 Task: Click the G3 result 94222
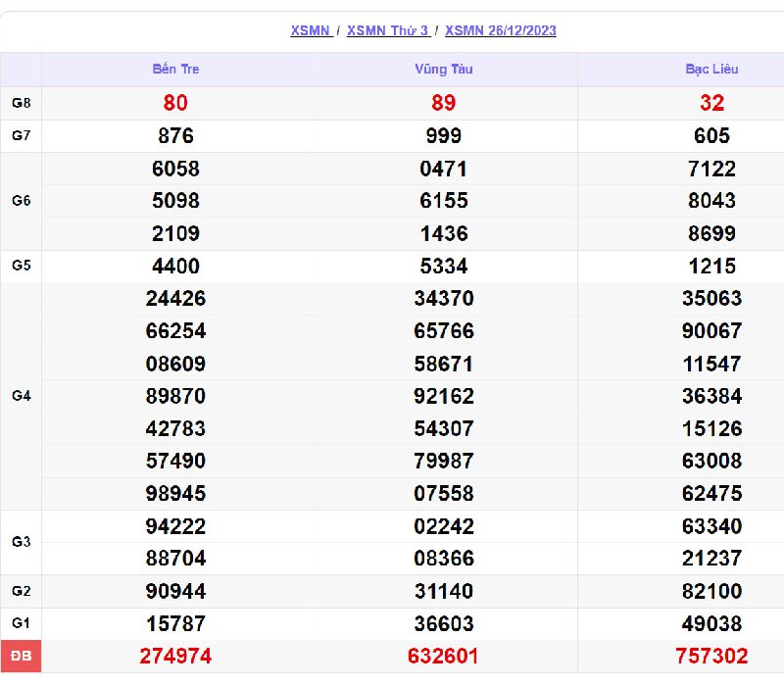click(x=175, y=526)
